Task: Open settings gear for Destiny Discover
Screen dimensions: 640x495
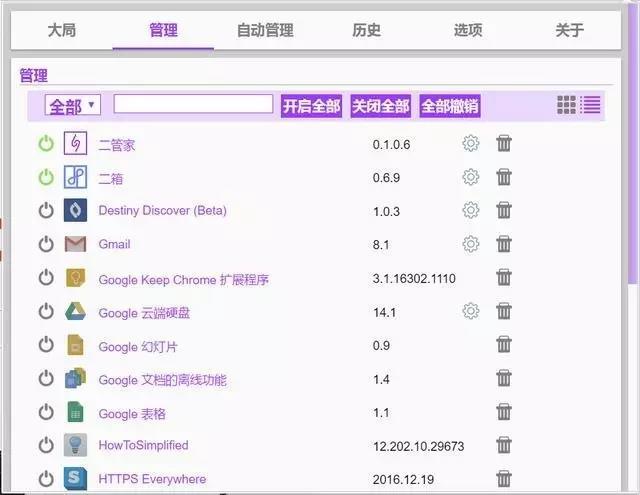Action: 471,210
